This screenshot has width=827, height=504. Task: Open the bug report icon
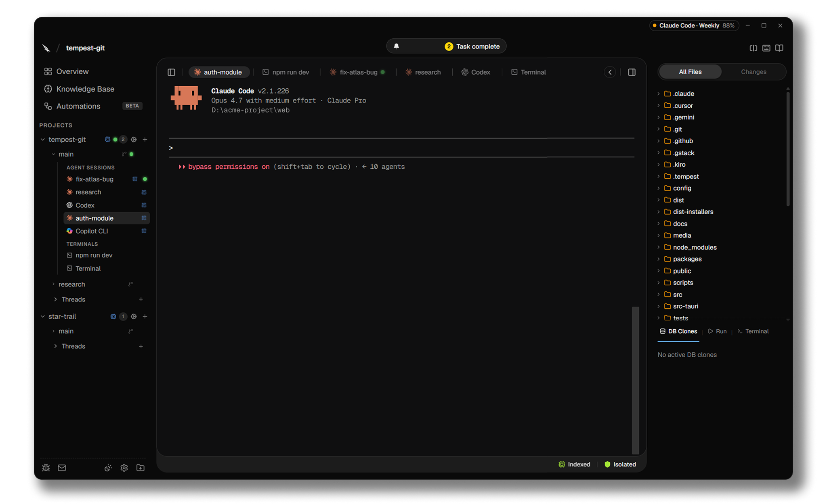(46, 468)
